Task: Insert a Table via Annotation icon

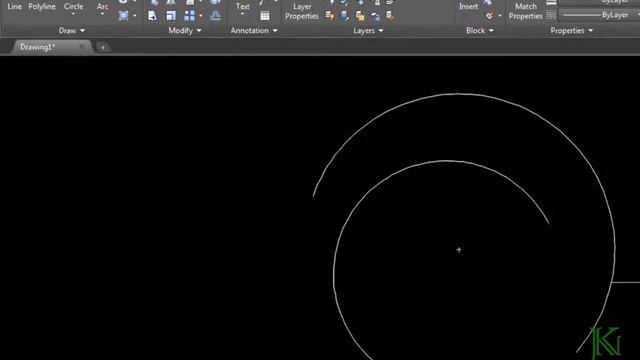Action: click(x=265, y=16)
